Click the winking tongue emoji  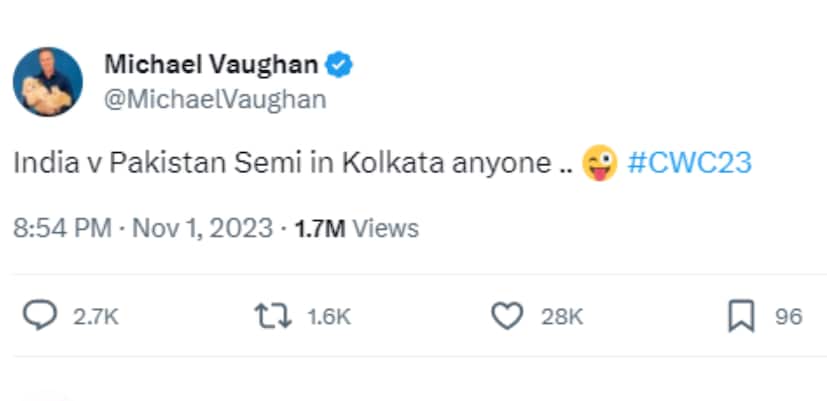click(x=598, y=163)
